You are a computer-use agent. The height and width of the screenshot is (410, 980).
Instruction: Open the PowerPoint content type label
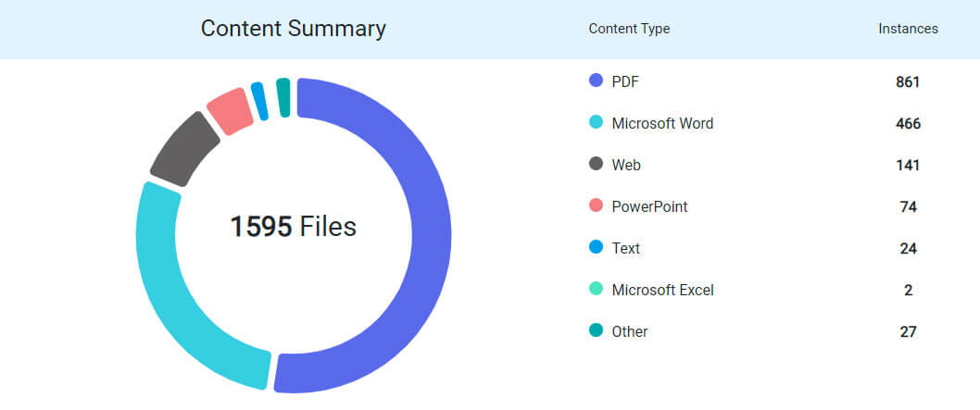[x=649, y=206]
